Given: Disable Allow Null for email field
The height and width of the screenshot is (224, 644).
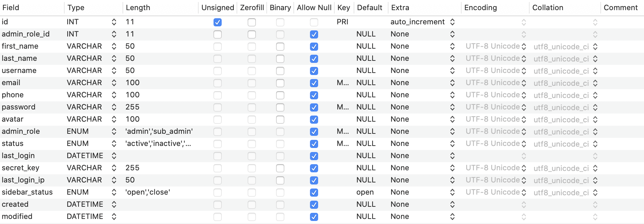Looking at the screenshot, I should click(x=314, y=83).
